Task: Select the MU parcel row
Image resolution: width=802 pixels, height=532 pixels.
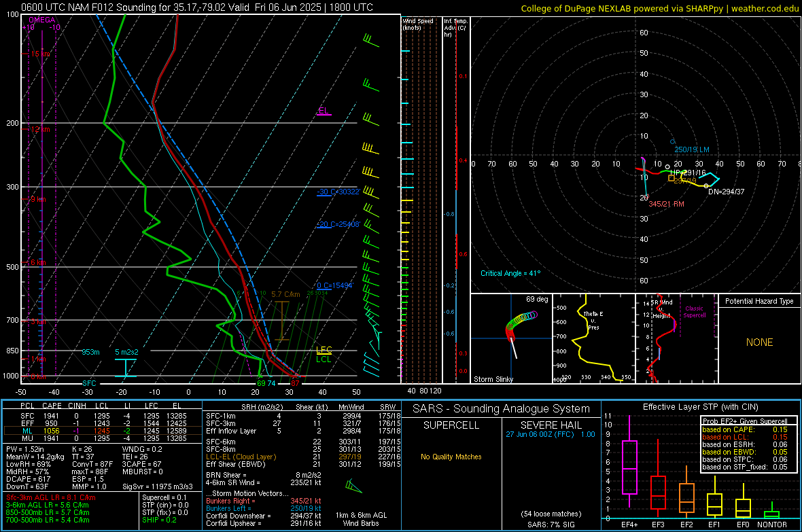Action: coord(103,438)
